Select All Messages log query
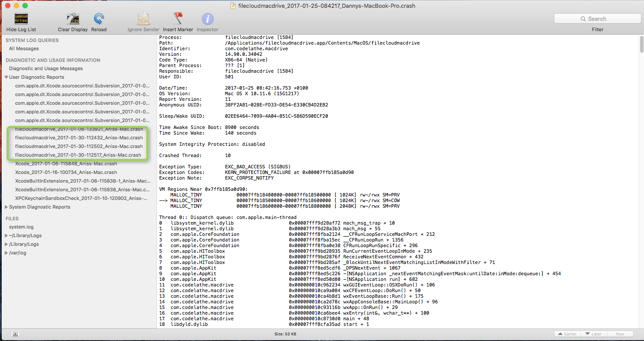644x341 pixels. 24,48
